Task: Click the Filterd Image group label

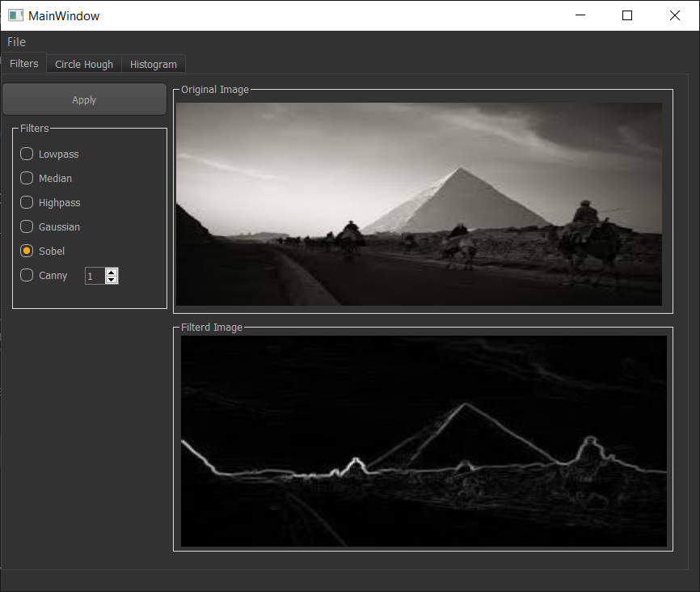Action: 212,327
